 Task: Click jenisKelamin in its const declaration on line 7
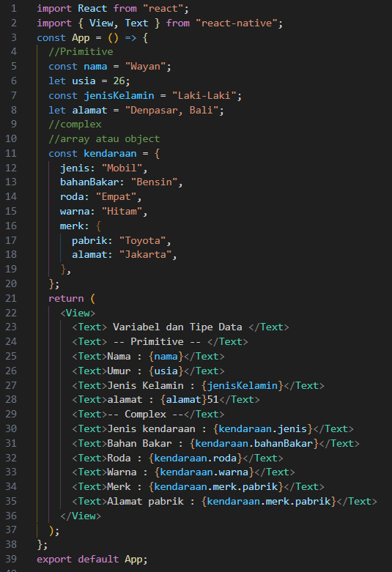[x=119, y=95]
